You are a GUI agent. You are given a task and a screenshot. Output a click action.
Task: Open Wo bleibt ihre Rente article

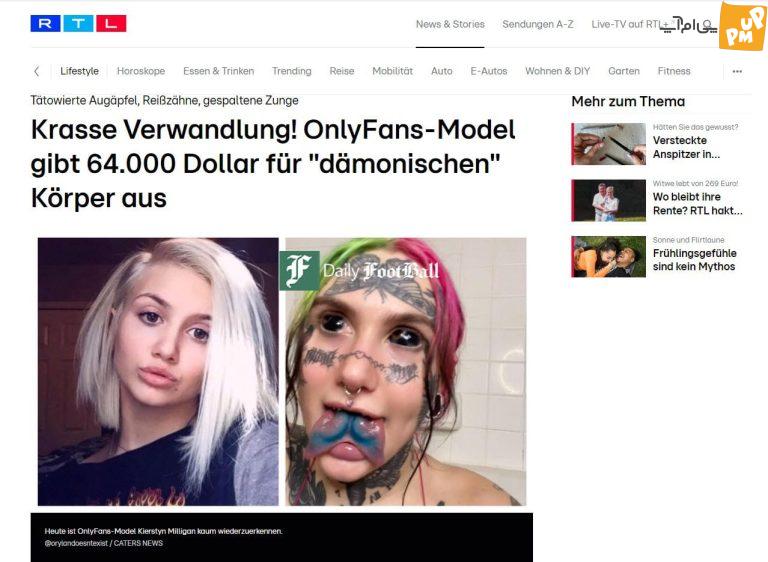click(697, 203)
